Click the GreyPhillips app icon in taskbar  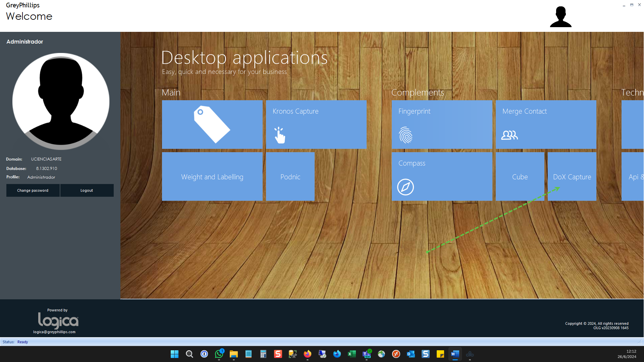[470, 354]
